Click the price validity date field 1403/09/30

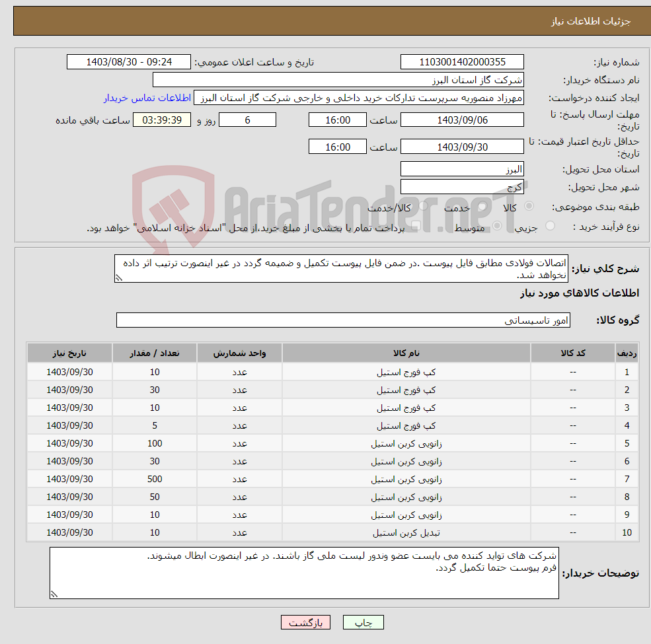(x=462, y=147)
